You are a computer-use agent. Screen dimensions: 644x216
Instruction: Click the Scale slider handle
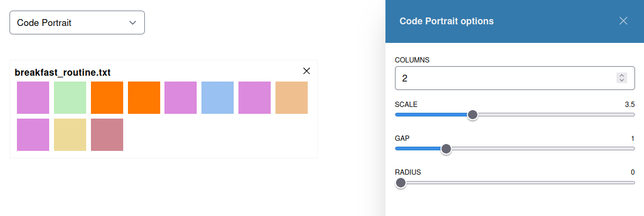pyautogui.click(x=473, y=115)
